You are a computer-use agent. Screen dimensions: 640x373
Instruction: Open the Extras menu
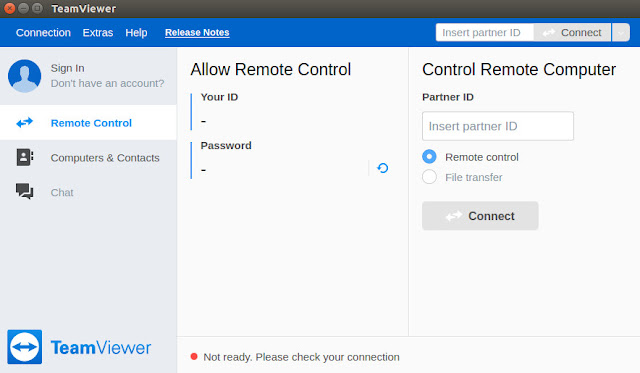tap(98, 33)
